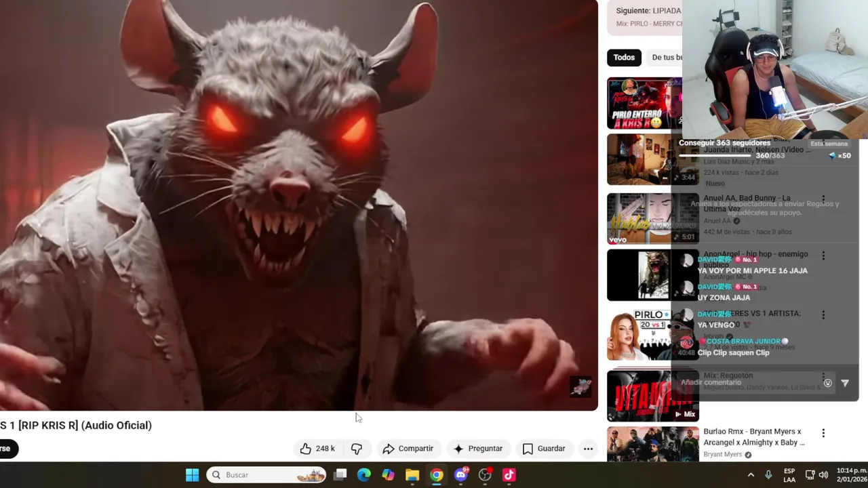Open the PIRLO ENTERRÓ A KRIS R thumbnail
Screen dimensions: 868x488
pos(644,103)
